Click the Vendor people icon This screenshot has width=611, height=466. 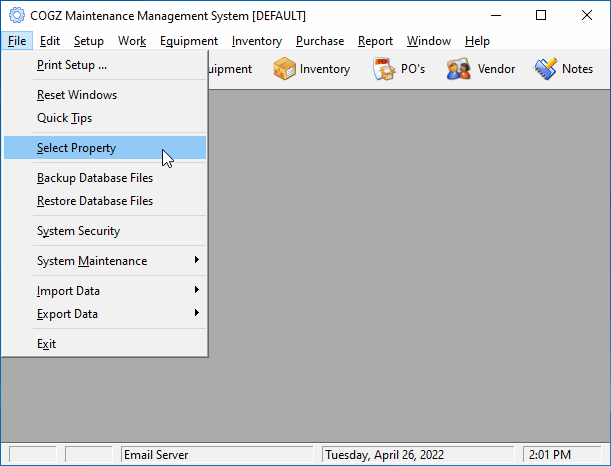point(459,69)
